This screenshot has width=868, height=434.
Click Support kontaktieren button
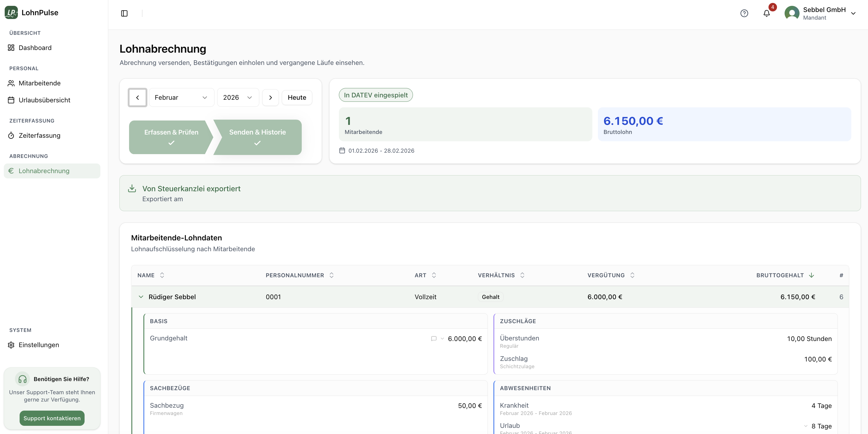52,418
